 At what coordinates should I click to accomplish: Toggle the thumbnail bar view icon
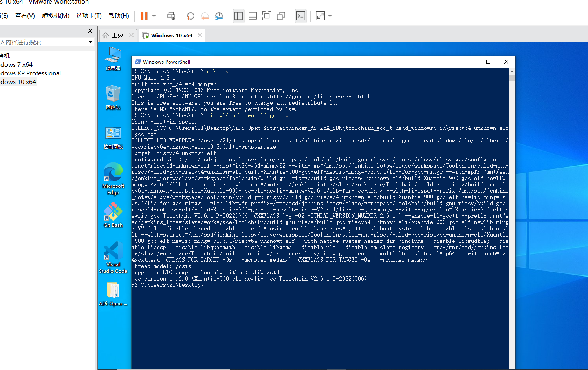253,16
